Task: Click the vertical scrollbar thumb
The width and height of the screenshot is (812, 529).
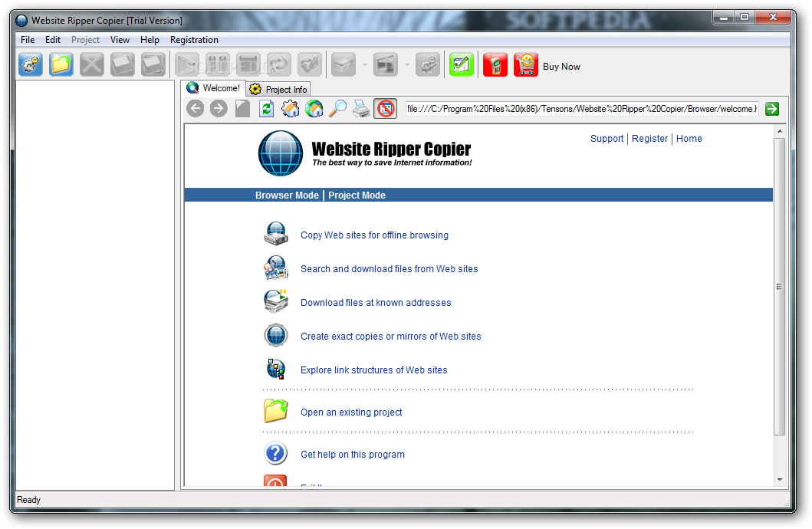Action: pyautogui.click(x=780, y=286)
